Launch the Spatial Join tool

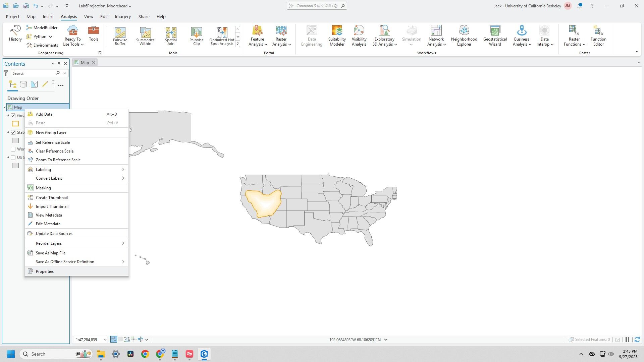click(171, 36)
